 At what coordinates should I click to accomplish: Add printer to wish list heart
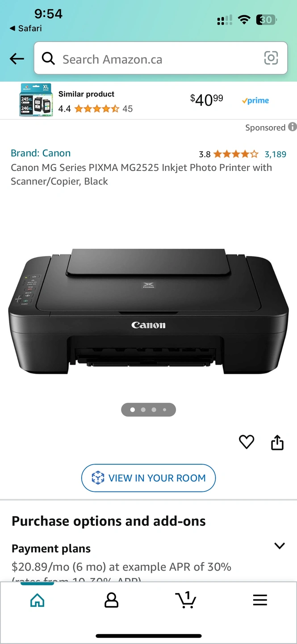click(x=247, y=442)
